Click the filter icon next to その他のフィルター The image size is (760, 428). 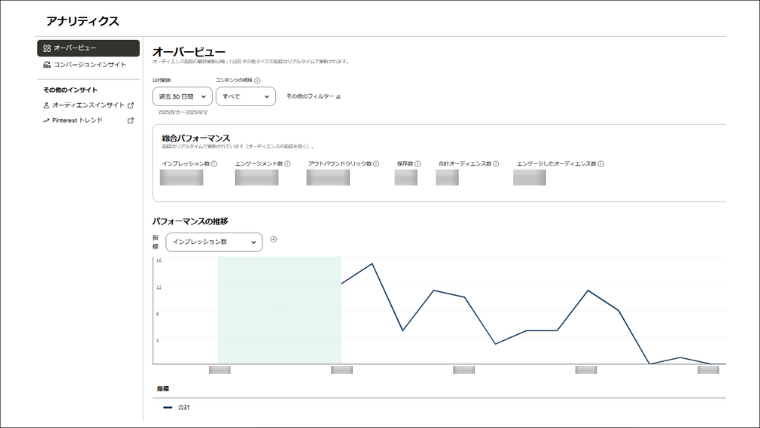point(338,97)
